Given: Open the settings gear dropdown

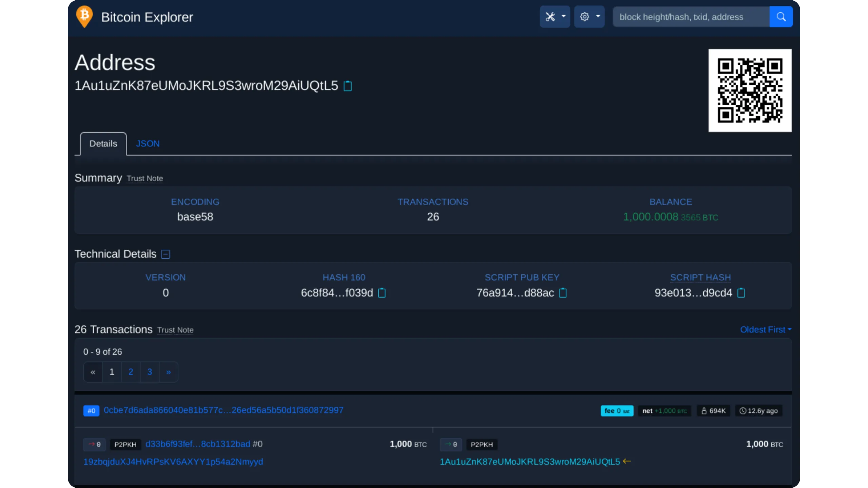Looking at the screenshot, I should (x=589, y=17).
